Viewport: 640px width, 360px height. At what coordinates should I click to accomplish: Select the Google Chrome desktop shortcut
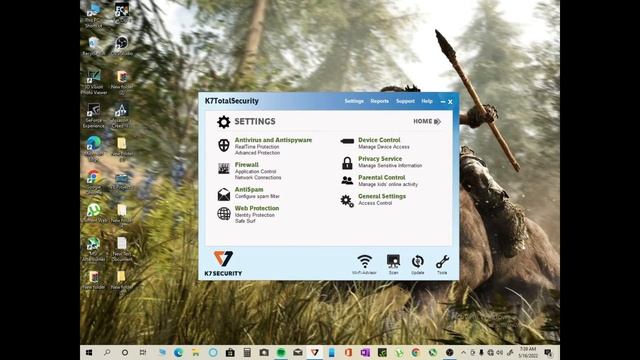93,181
